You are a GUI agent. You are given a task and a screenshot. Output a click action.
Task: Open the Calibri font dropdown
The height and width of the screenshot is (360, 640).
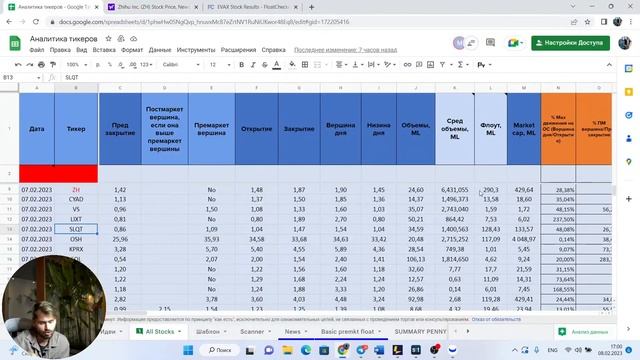pos(181,64)
